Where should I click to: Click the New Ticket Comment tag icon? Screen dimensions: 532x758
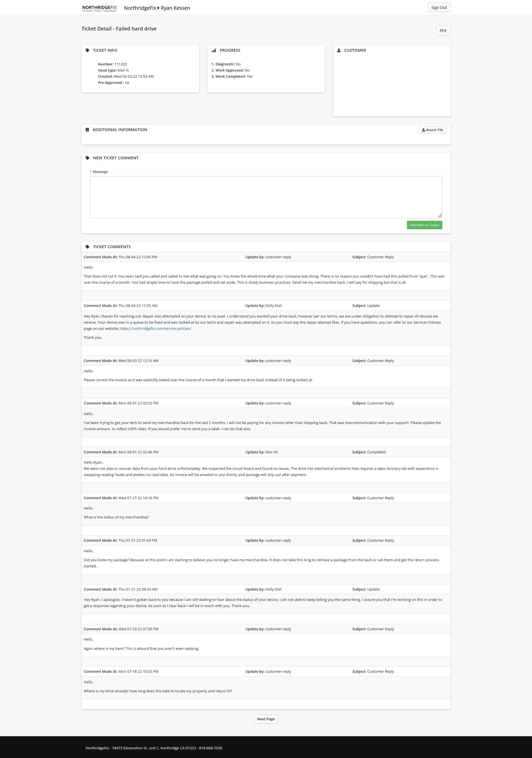[x=88, y=158]
